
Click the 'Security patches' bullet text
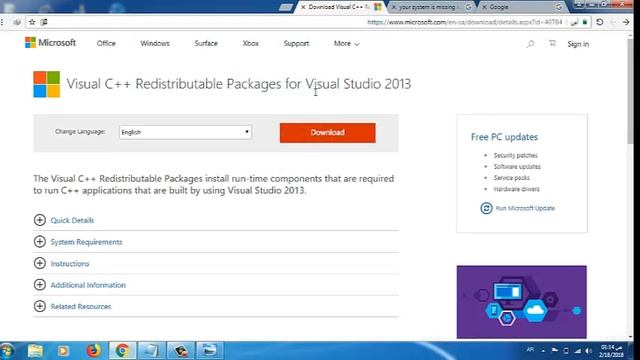[516, 156]
